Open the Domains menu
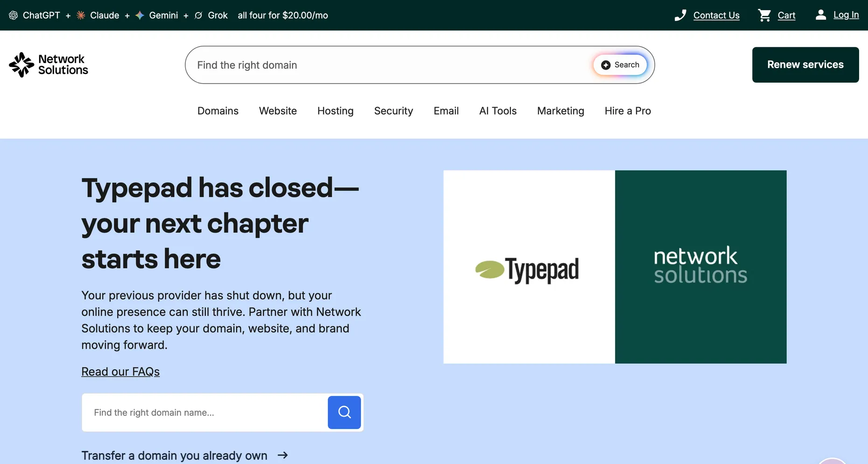 (x=218, y=111)
